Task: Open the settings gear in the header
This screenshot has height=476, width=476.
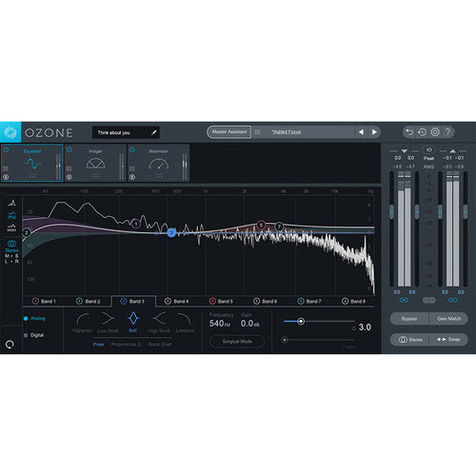Action: (x=435, y=132)
